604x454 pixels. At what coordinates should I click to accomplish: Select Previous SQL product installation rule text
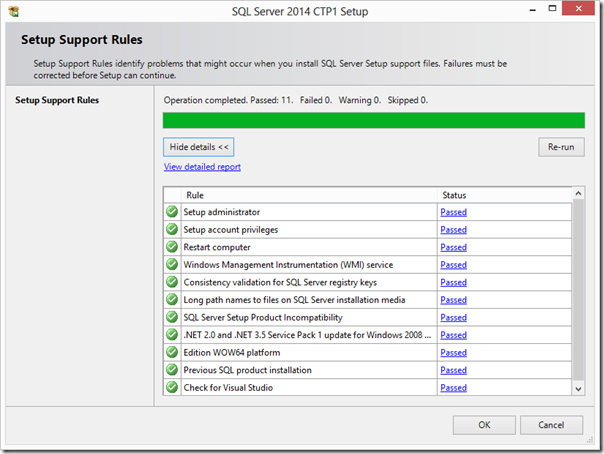(x=247, y=370)
